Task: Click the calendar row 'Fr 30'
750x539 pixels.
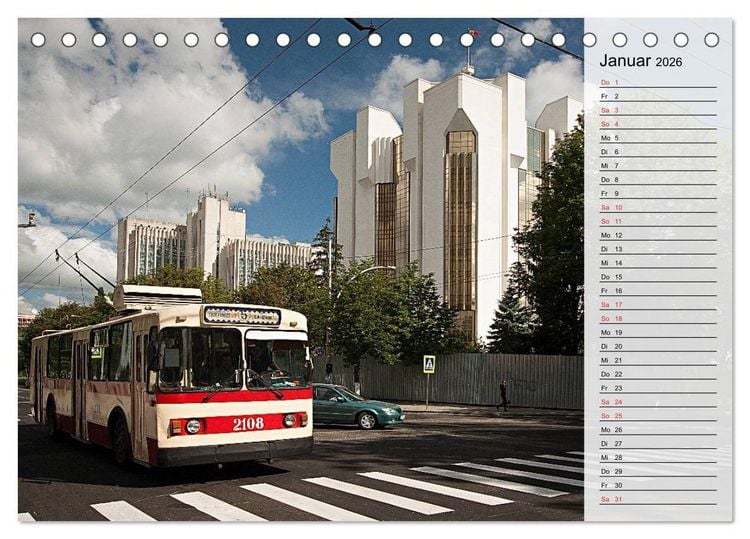Action: click(x=658, y=485)
